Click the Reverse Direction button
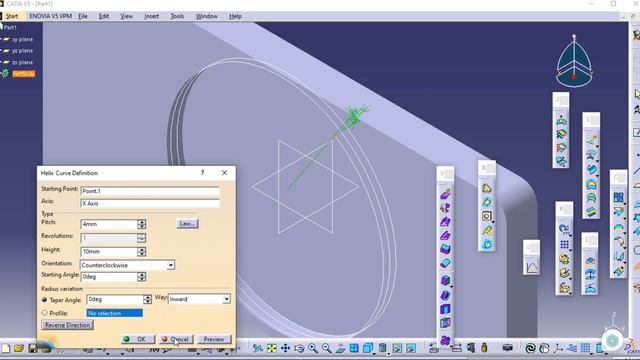Screen dimensions: 640x360 click(67, 325)
